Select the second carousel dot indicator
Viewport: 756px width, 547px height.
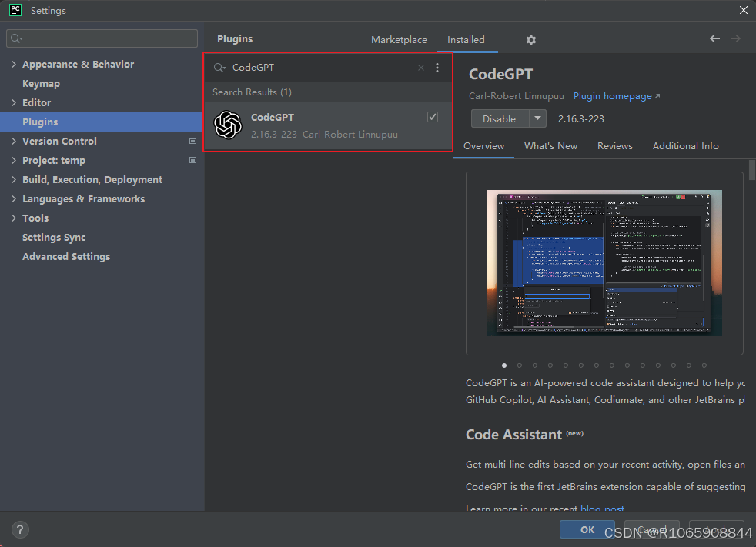pos(520,365)
